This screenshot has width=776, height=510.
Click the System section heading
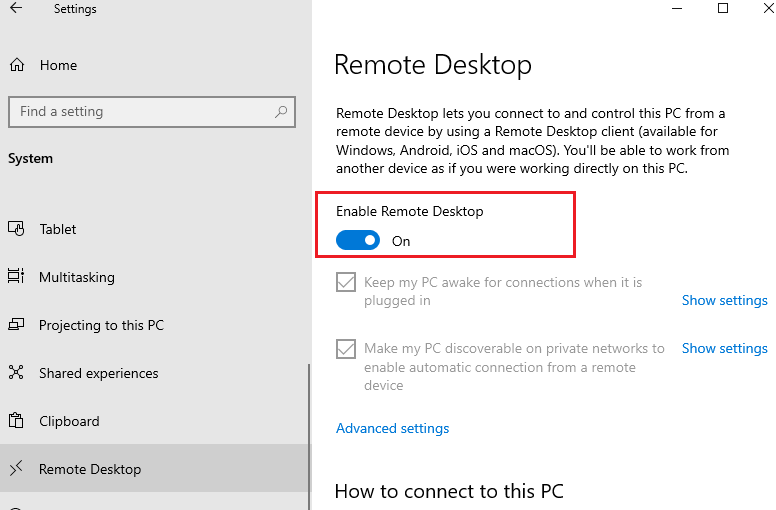(x=30, y=158)
